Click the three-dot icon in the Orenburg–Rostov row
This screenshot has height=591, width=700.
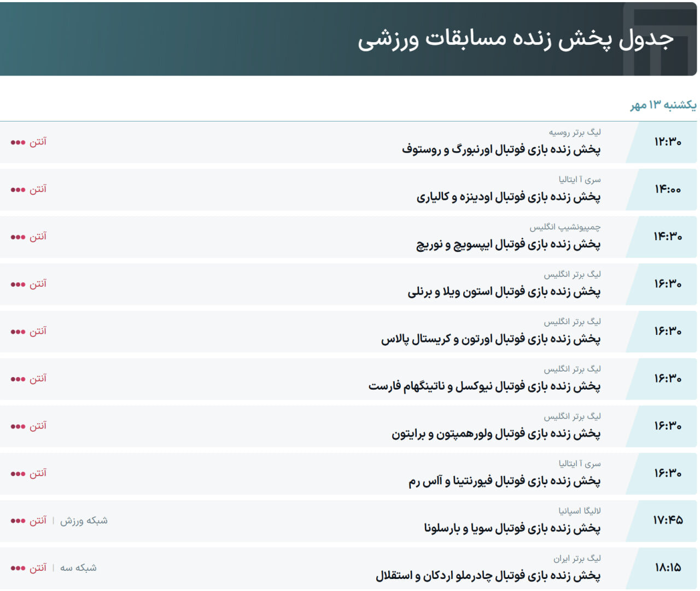[18, 143]
